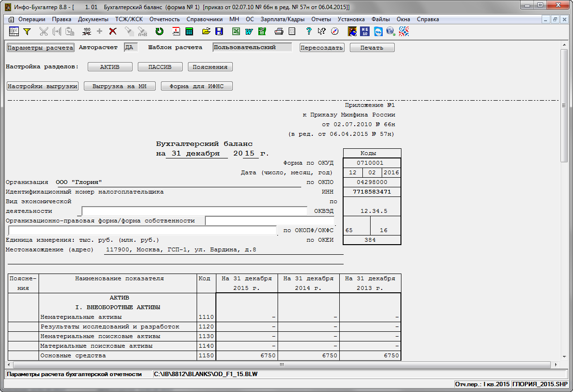Click the Печать button

[x=372, y=48]
